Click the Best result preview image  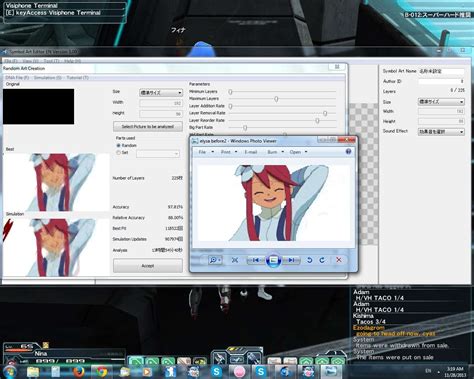coord(56,182)
